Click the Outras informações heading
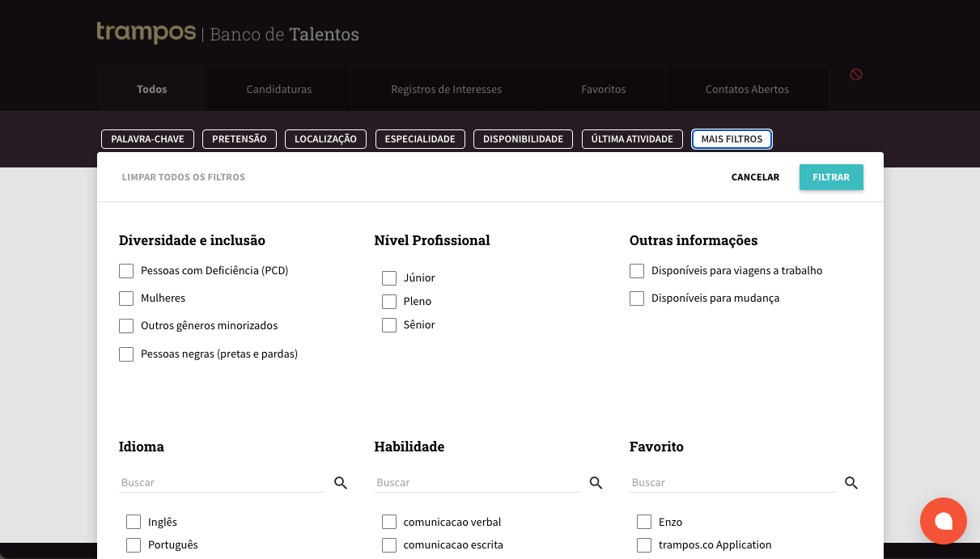The width and height of the screenshot is (980, 559). [694, 240]
